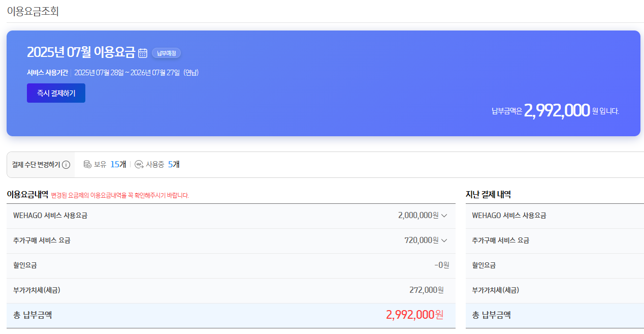The height and width of the screenshot is (334, 644).
Task: Click 추가구매 서비스 요금 under 지난 결제 내역
Action: pos(501,240)
